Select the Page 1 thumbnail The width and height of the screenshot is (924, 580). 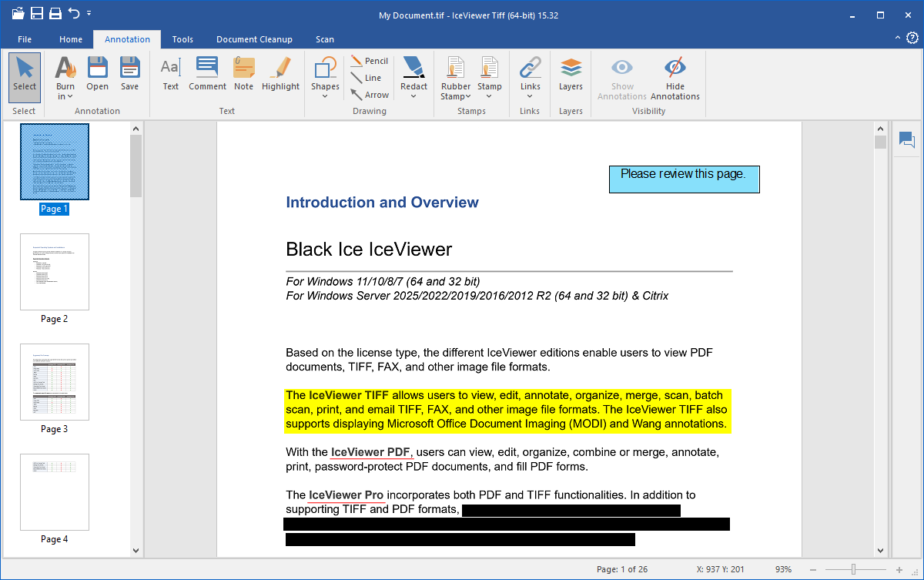click(55, 162)
